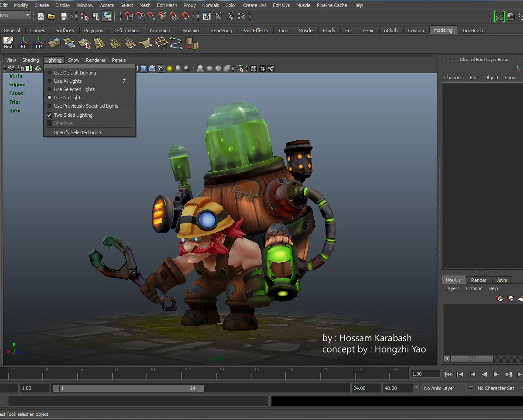Expand the arrow beside No Character Set
This screenshot has width=523, height=420.
[x=471, y=388]
